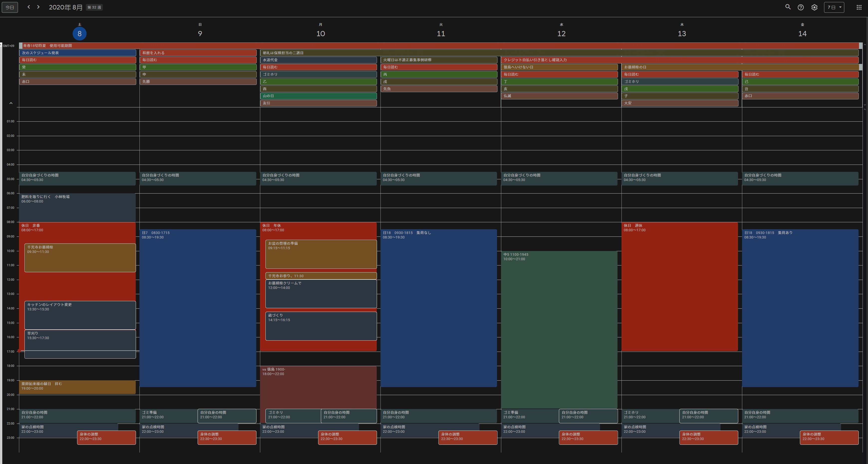This screenshot has width=868, height=464.
Task: Click the 今日 button
Action: click(10, 7)
